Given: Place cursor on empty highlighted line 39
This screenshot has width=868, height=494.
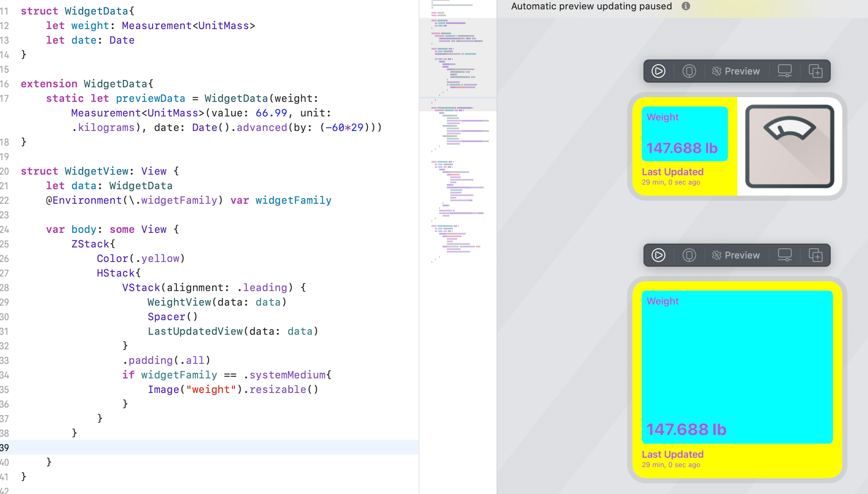Looking at the screenshot, I should click(x=214, y=447).
